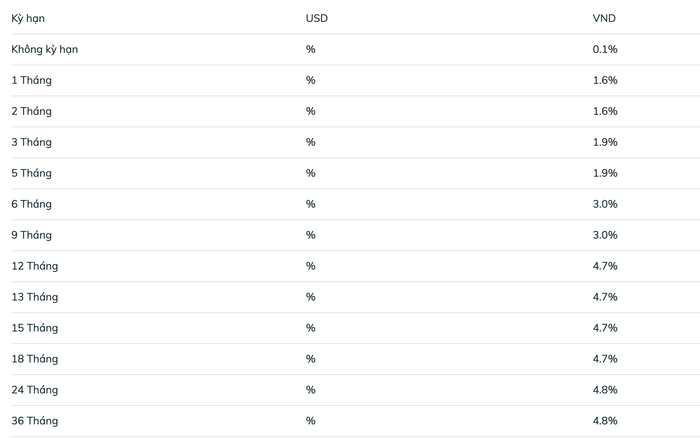This screenshot has width=700, height=438.
Task: Click the 3 Tháng term label
Action: point(31,142)
